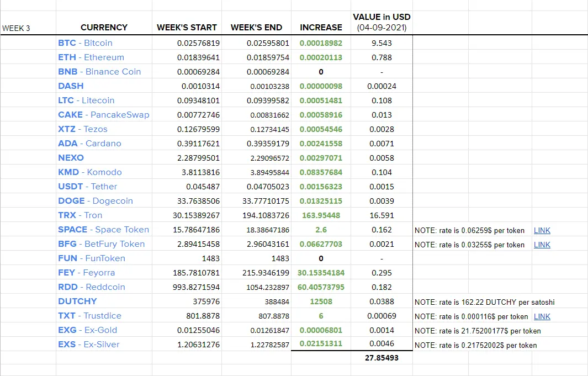Open the LINK in the SPACE Token row

[x=542, y=230]
